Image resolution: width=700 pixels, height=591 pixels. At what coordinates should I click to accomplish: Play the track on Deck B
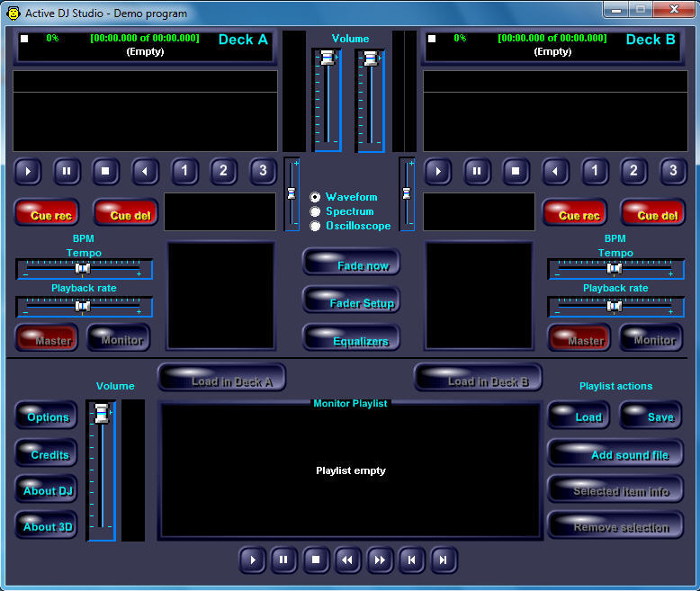[x=438, y=172]
